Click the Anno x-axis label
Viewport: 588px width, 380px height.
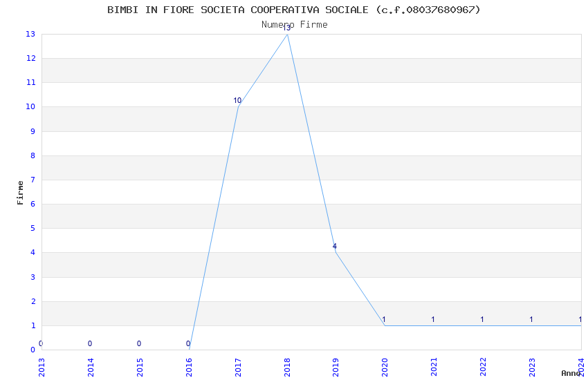pyautogui.click(x=571, y=373)
